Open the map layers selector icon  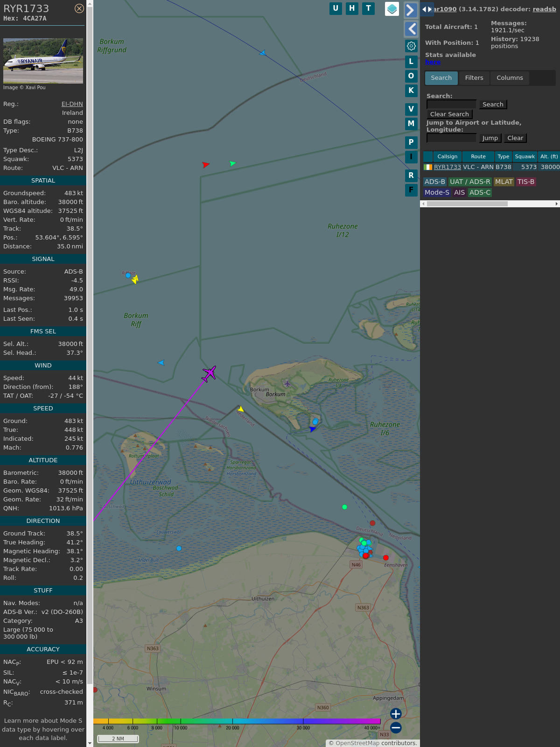tap(392, 9)
